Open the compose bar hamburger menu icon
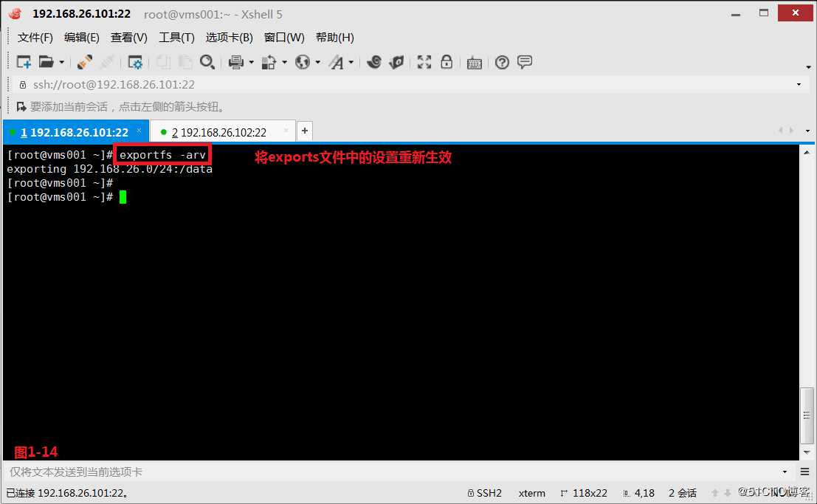This screenshot has width=817, height=504. (804, 472)
